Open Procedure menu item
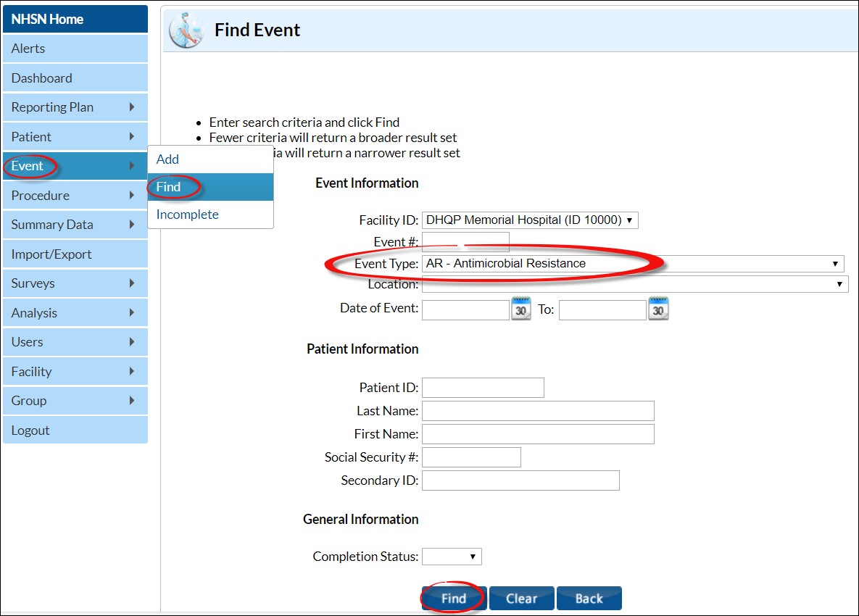 coord(75,196)
